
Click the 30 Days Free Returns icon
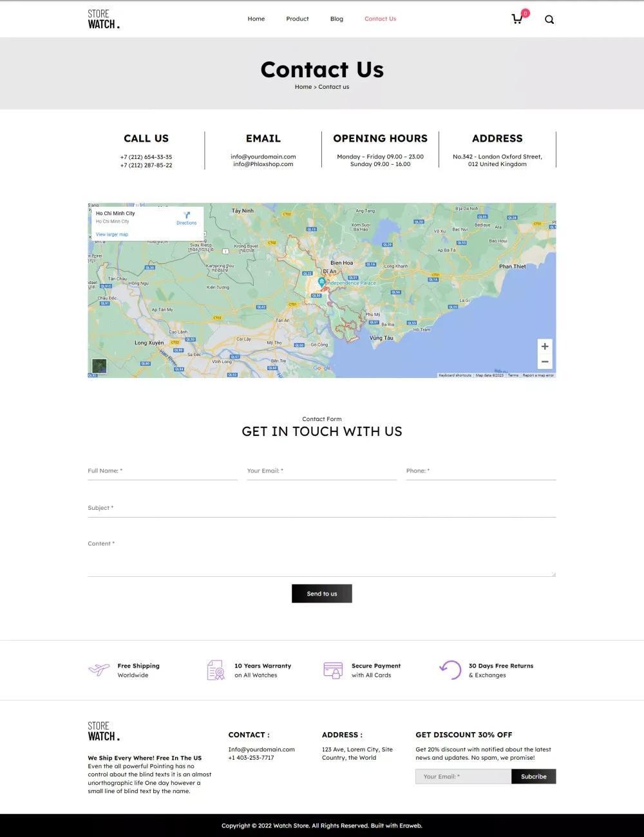point(450,670)
